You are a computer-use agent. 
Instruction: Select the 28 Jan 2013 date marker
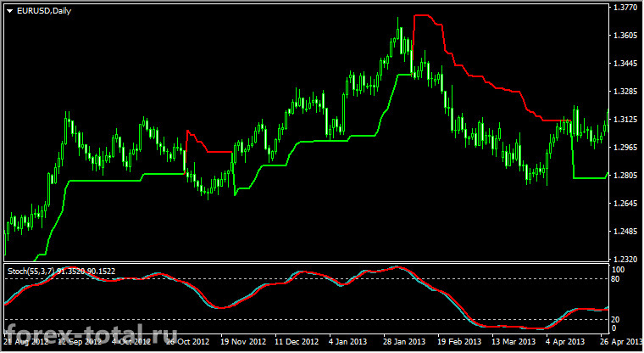point(404,341)
